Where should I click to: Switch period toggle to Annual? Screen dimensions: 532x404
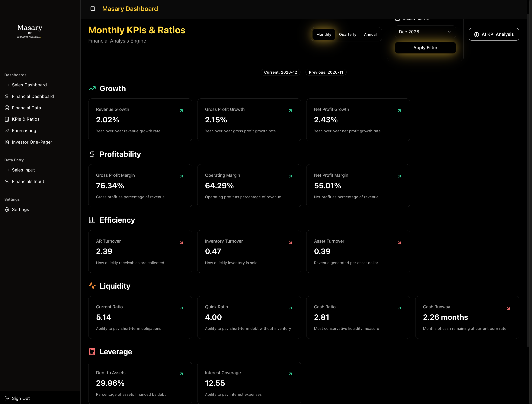370,34
